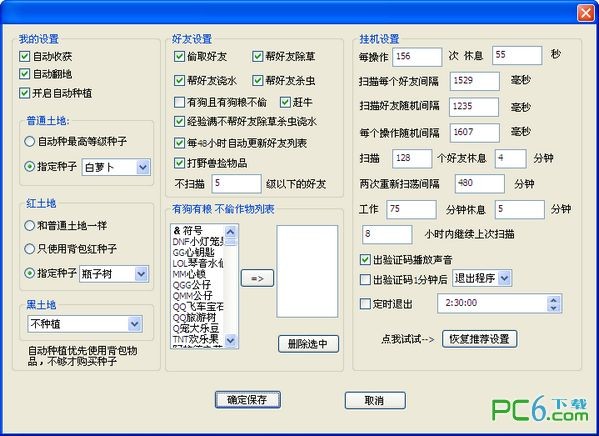Decrease the 定时退出 time with down spinner

(554, 308)
